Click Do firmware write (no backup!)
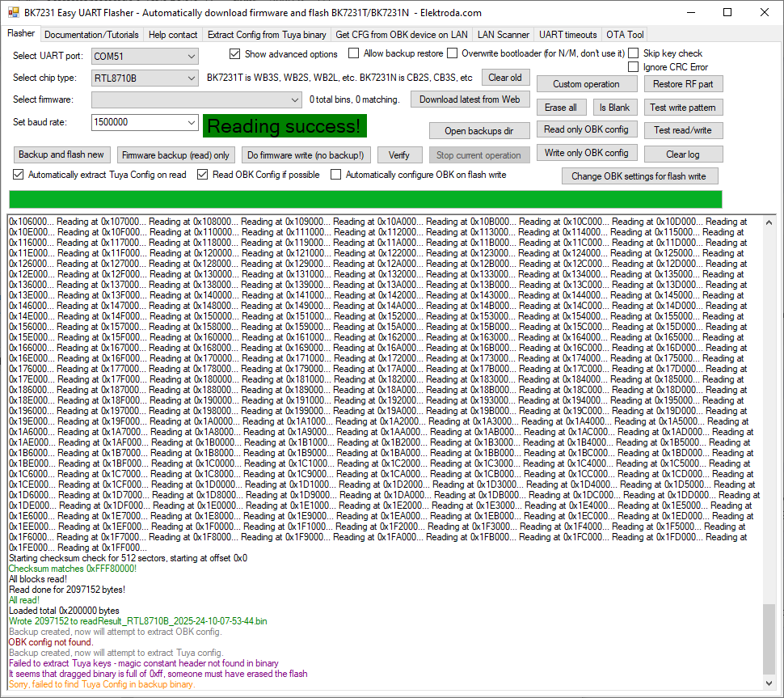The height and width of the screenshot is (698, 784). pyautogui.click(x=306, y=155)
